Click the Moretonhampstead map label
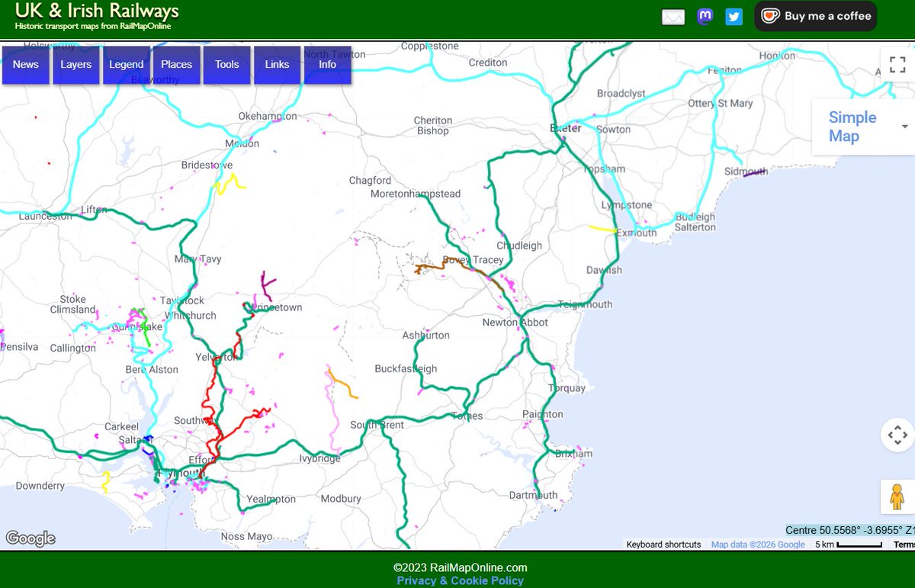Screen dimensions: 915x588 coord(416,194)
